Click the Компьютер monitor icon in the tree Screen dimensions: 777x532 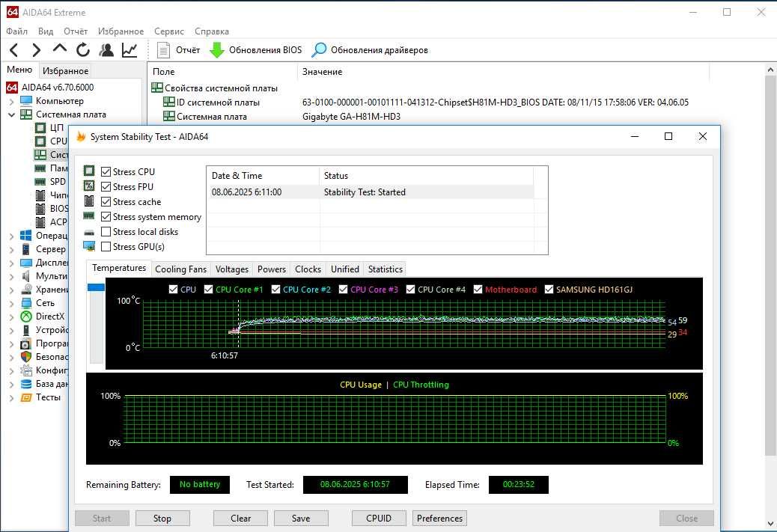25,100
